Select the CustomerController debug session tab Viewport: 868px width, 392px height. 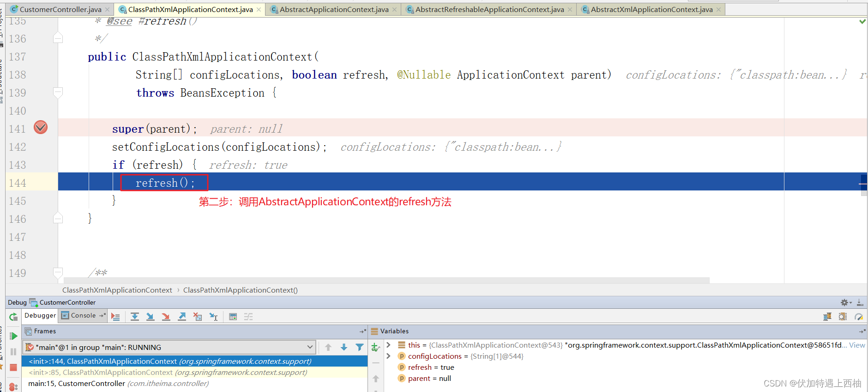coord(63,302)
